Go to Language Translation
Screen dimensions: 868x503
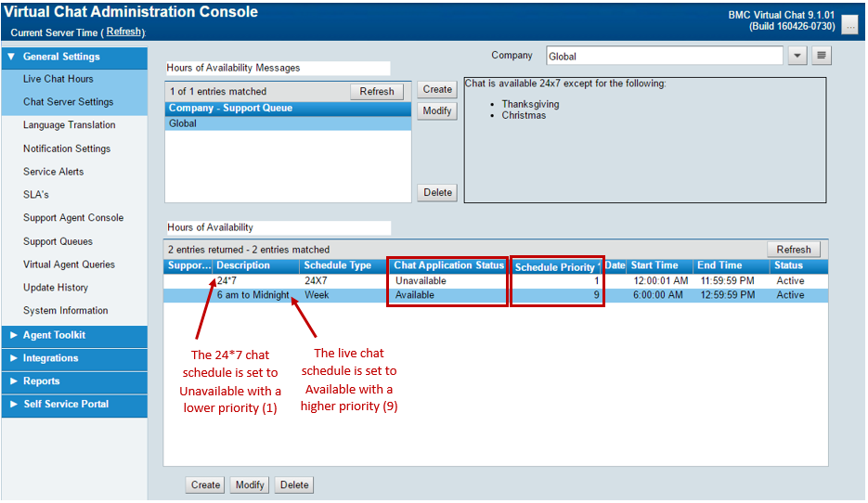pyautogui.click(x=70, y=125)
